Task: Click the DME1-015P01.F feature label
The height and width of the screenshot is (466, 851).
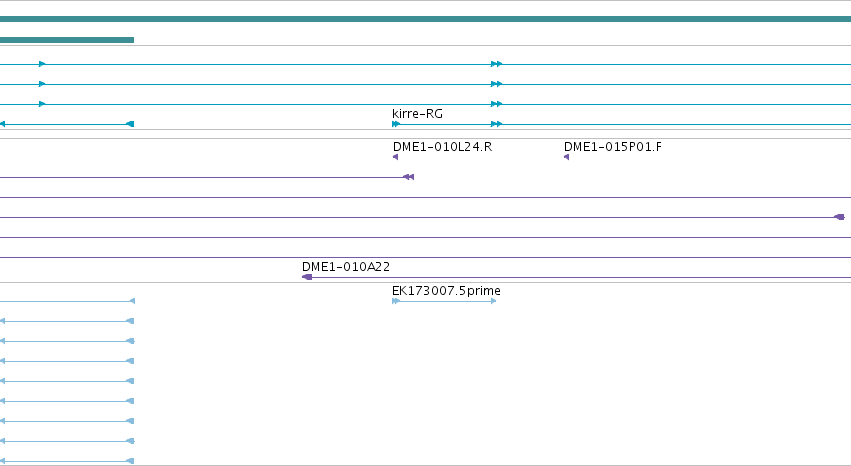Action: coord(613,147)
